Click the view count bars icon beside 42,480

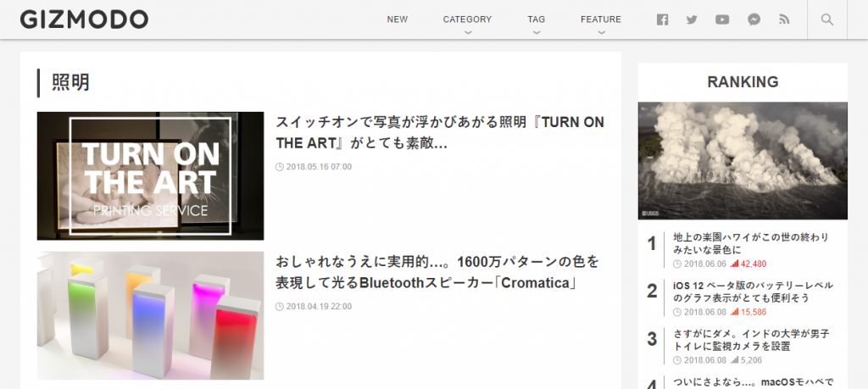point(735,264)
